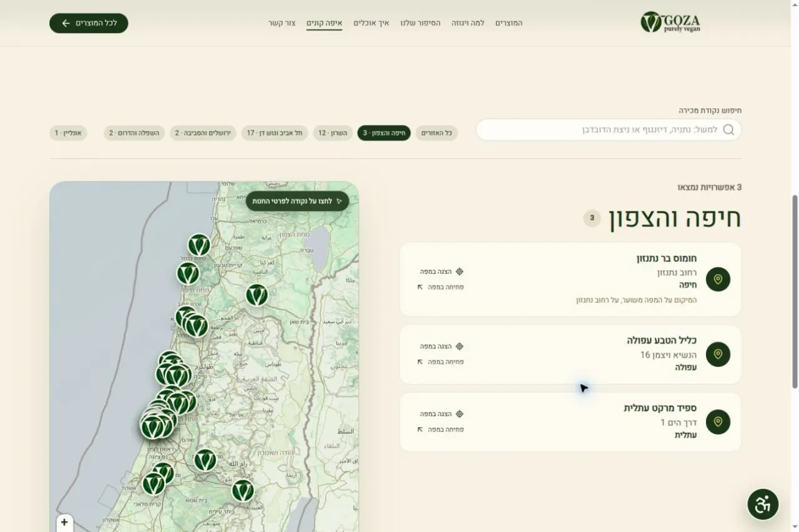This screenshot has width=799, height=532.
Task: Select ירושלים והסביבה filter chip
Action: pos(203,133)
